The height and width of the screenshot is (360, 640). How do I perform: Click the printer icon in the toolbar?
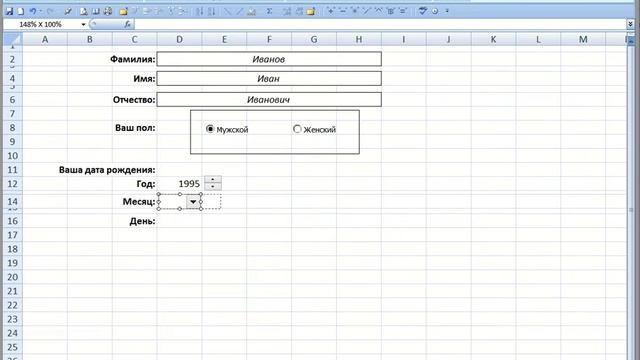108,11
